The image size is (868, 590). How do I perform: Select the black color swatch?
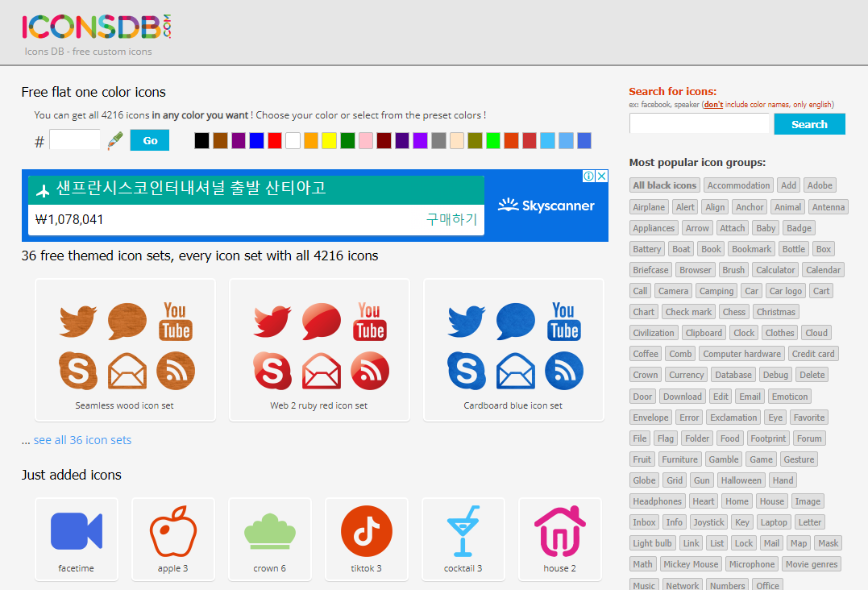click(x=202, y=140)
